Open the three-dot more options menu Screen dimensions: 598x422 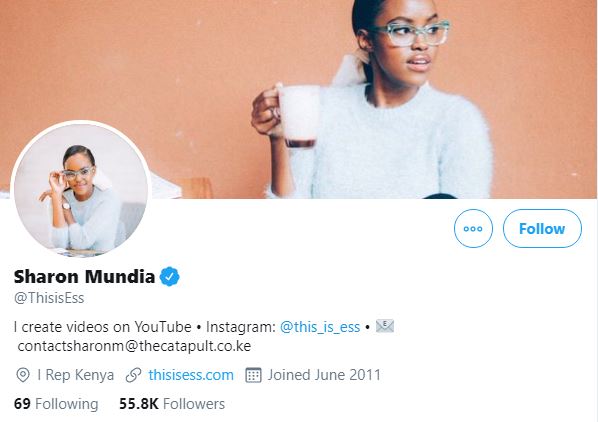473,228
